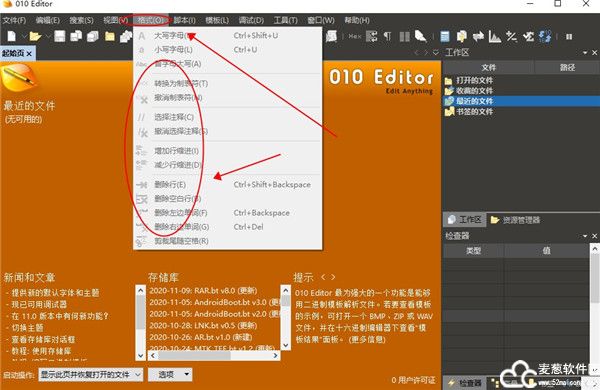Open 提供新的默认字体和主题 link
600x390 pixels.
click(55, 293)
